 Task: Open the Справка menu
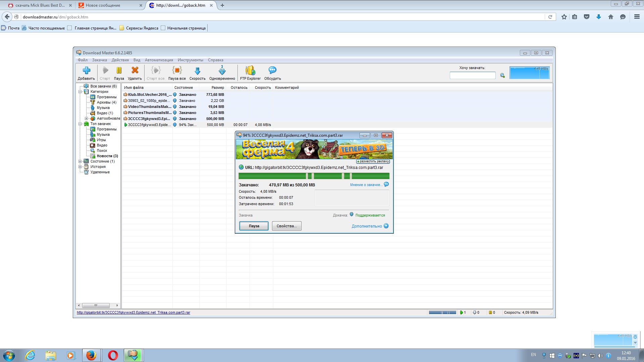click(216, 60)
